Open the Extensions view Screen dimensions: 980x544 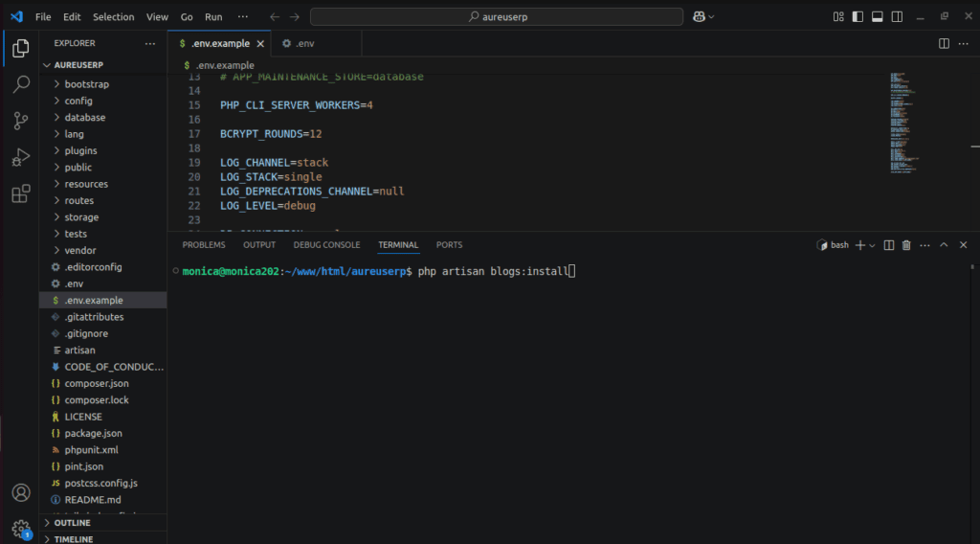21,193
